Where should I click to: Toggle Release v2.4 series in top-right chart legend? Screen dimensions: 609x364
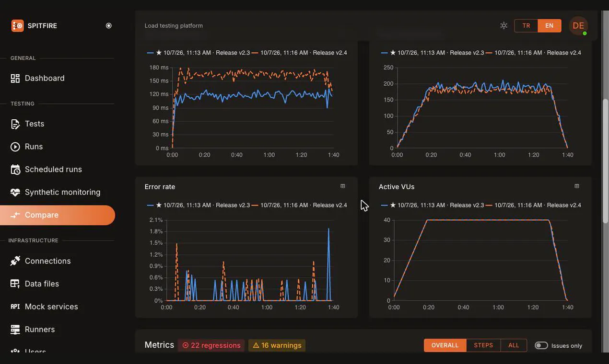click(x=533, y=53)
